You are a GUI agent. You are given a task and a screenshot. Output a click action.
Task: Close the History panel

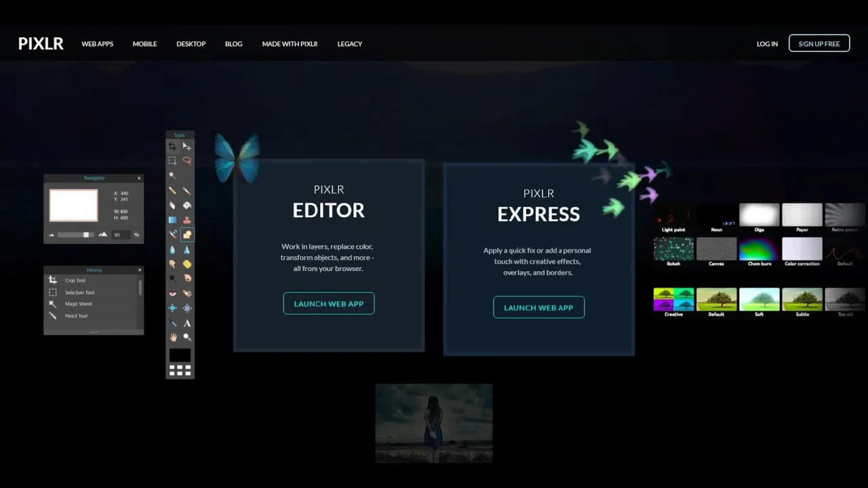139,270
